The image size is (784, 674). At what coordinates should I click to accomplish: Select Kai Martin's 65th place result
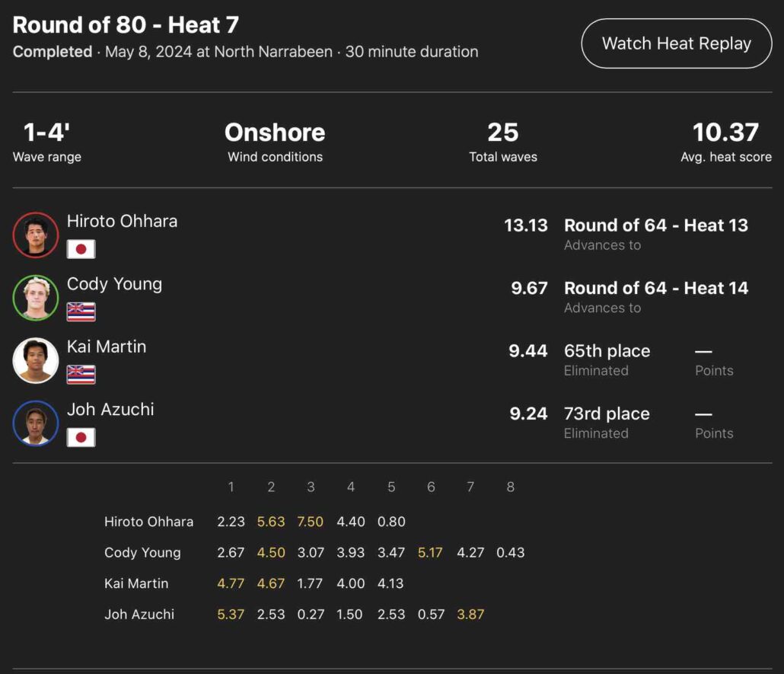(607, 351)
